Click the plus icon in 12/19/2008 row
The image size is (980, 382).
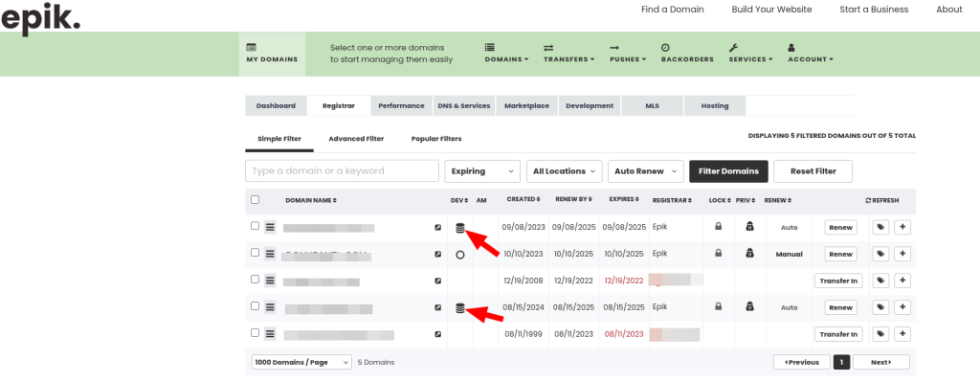click(902, 281)
